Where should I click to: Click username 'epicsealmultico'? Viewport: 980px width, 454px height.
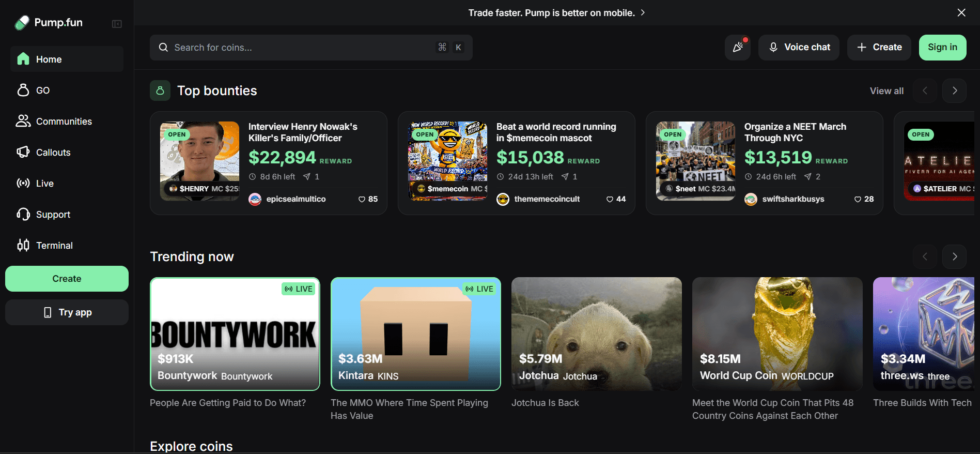click(x=296, y=199)
